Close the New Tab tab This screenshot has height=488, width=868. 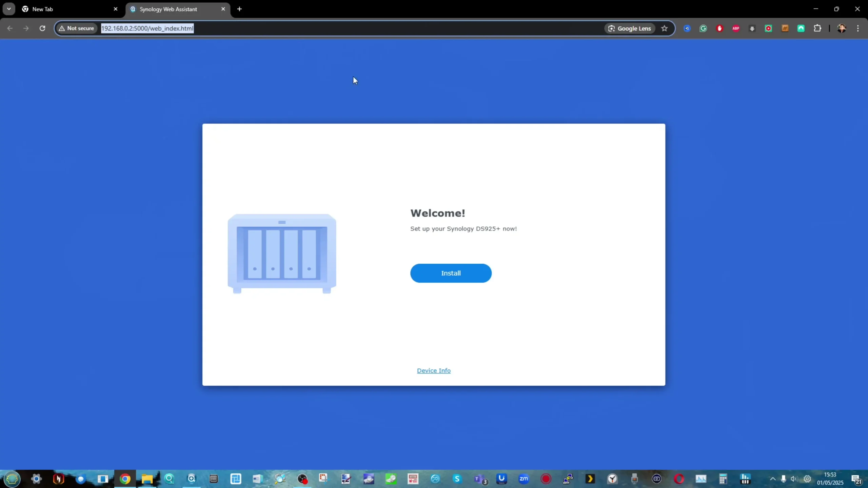pyautogui.click(x=116, y=9)
